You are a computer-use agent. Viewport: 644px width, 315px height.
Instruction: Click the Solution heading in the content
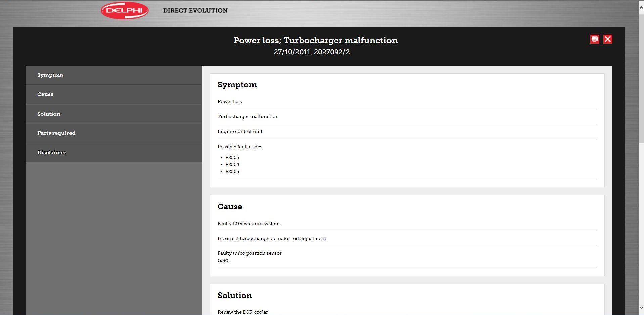235,296
